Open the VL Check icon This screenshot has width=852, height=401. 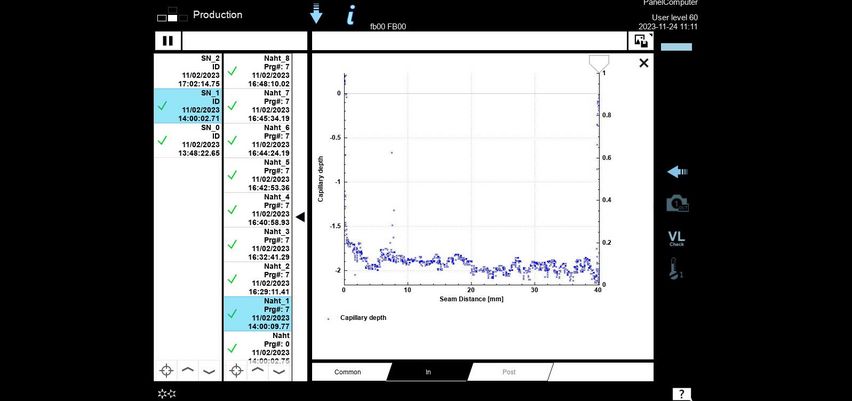pyautogui.click(x=677, y=238)
